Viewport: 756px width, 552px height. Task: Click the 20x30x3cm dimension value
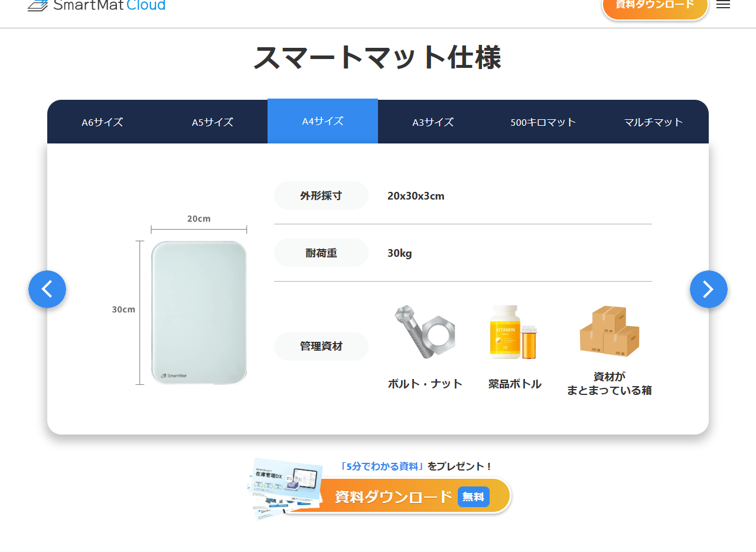[416, 196]
